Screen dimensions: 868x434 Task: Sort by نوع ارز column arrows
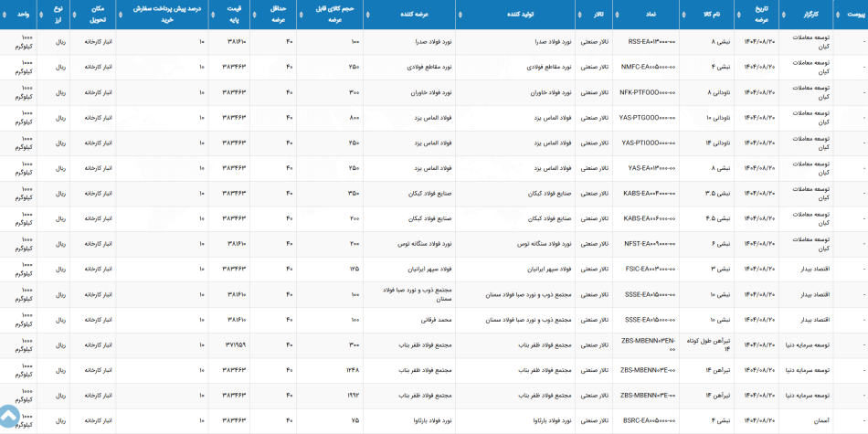41,15
